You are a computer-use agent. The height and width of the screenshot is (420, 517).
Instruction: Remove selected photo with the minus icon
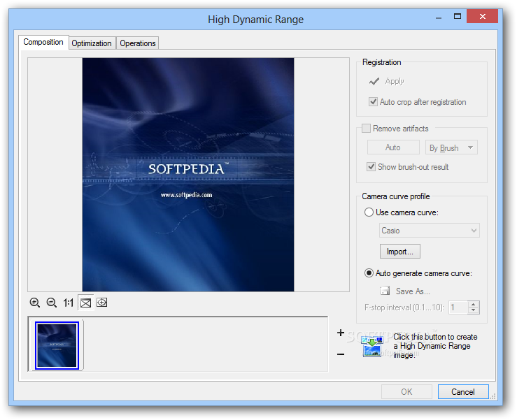click(341, 354)
